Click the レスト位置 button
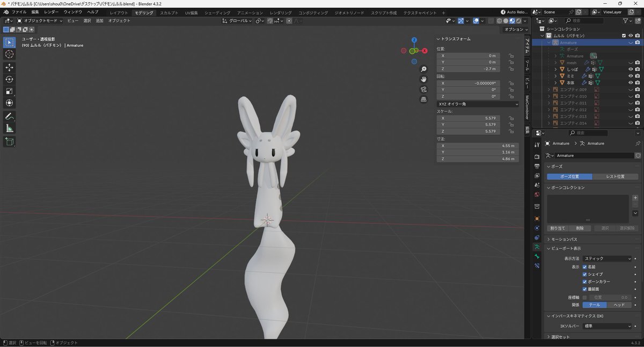This screenshot has height=347, width=644. (x=616, y=177)
